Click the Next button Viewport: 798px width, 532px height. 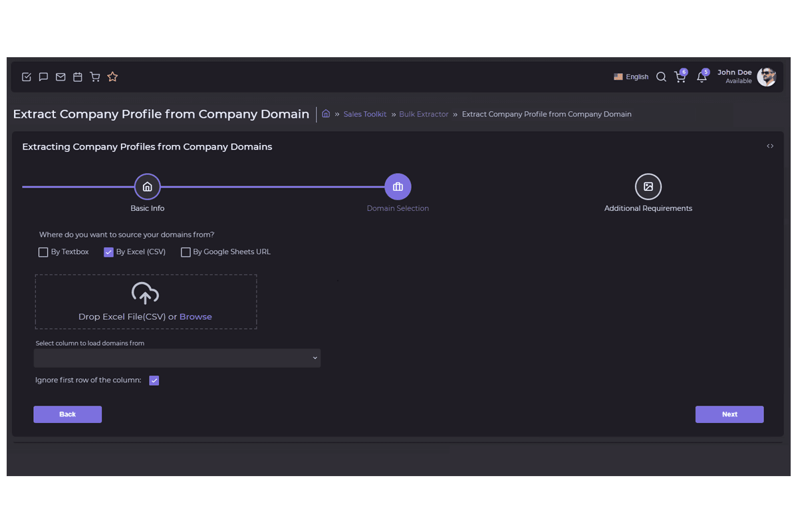tap(729, 414)
